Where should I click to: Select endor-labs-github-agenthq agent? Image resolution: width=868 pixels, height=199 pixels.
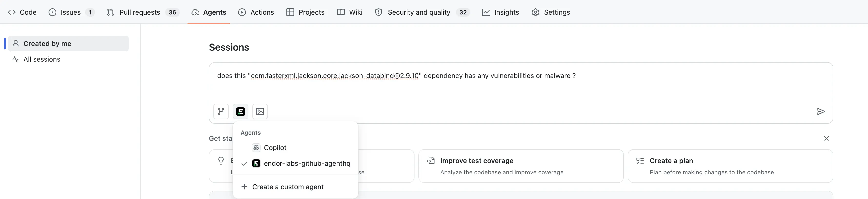tap(295, 164)
